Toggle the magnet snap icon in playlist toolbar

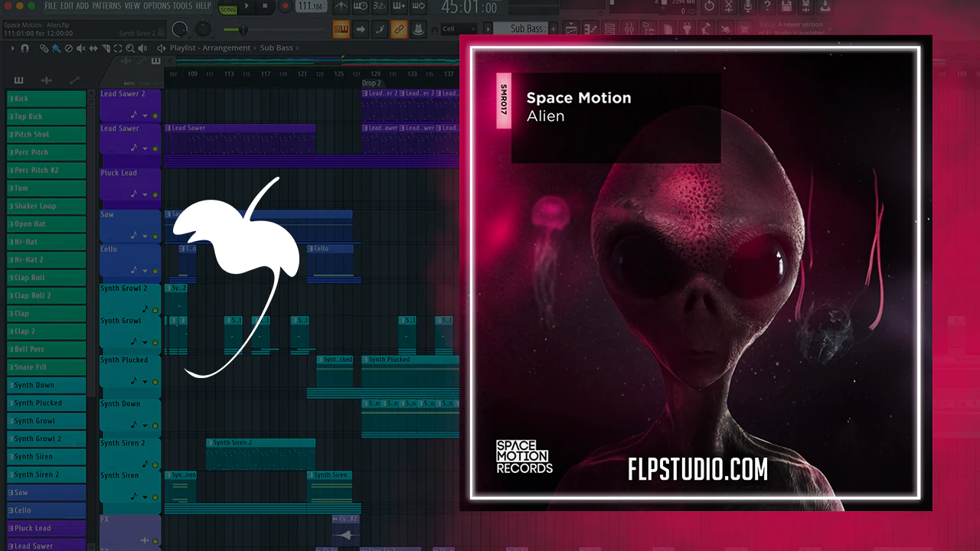25,48
